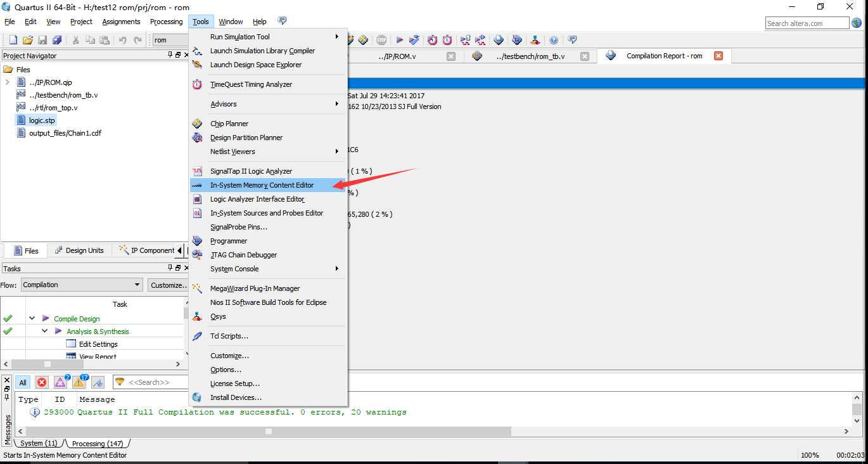Toggle the All messages filter
868x464 pixels.
[23, 382]
